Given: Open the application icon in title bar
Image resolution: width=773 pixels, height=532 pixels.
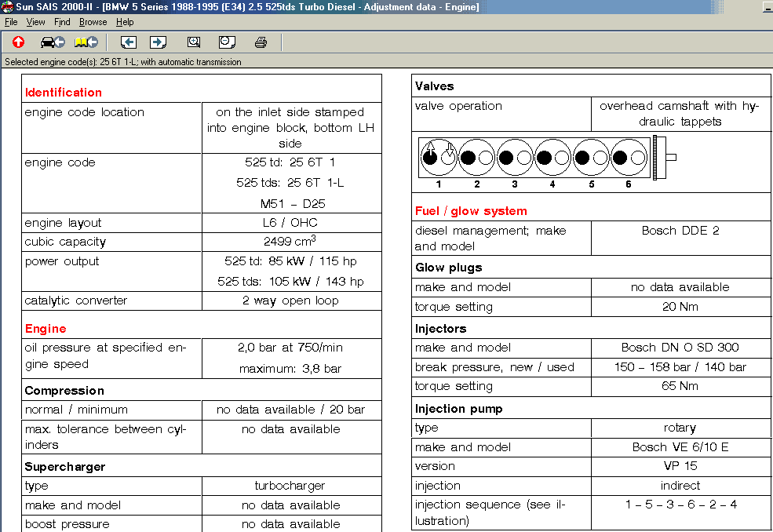Looking at the screenshot, I should tap(7, 6).
